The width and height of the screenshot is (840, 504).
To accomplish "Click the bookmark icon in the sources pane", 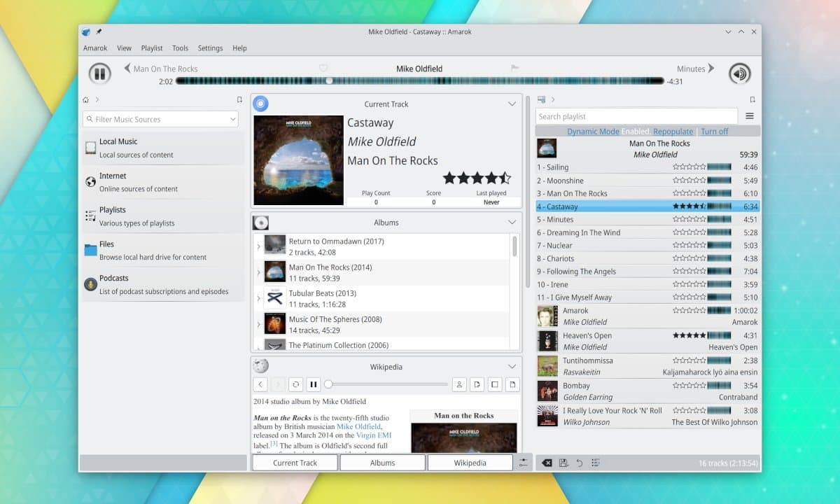I will pos(239,100).
